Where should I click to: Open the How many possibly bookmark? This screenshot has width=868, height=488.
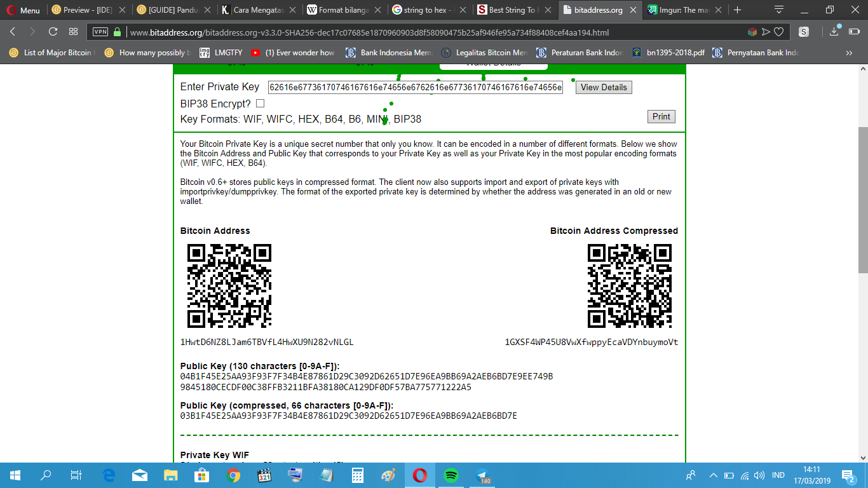click(x=148, y=53)
